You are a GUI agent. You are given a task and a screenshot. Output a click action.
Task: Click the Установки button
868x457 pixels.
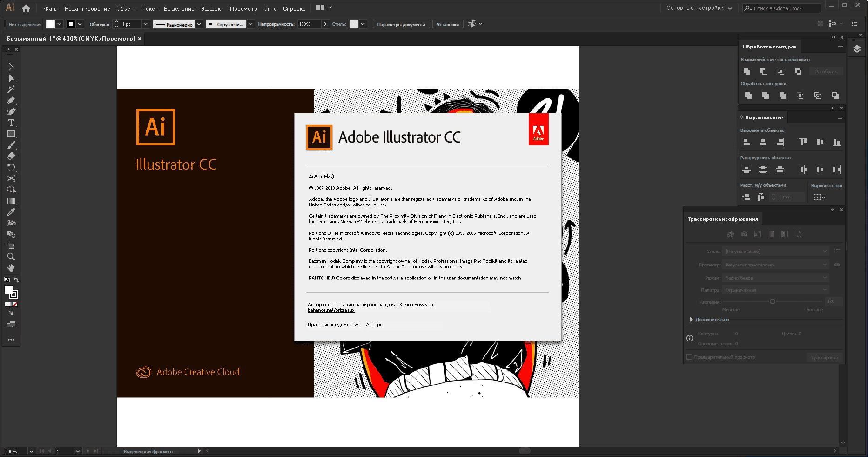(448, 24)
